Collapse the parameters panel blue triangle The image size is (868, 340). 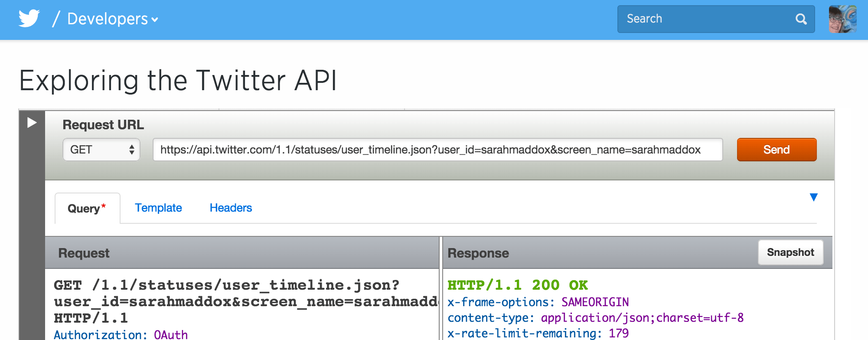tap(814, 197)
